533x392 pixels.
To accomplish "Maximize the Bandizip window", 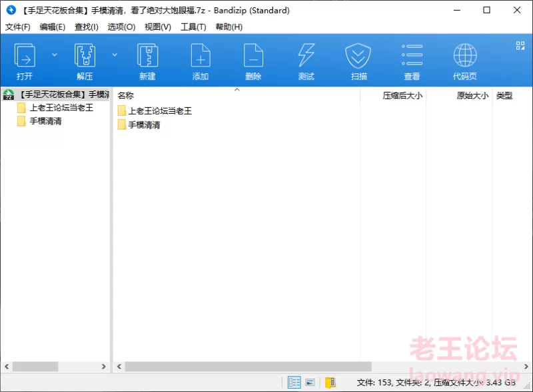I will [487, 10].
